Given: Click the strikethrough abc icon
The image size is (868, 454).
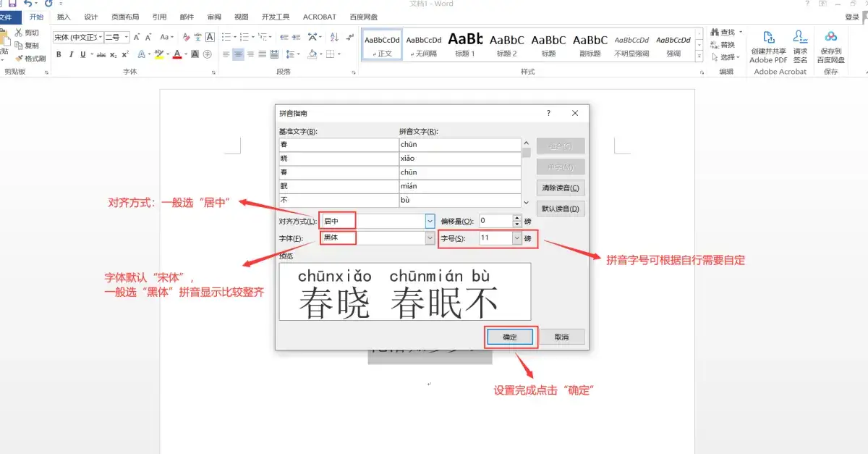Looking at the screenshot, I should click(x=101, y=54).
